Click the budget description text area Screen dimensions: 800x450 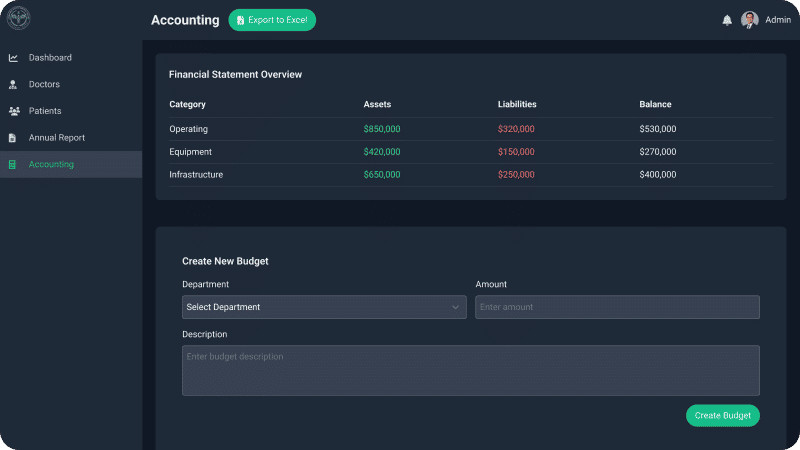(470, 370)
